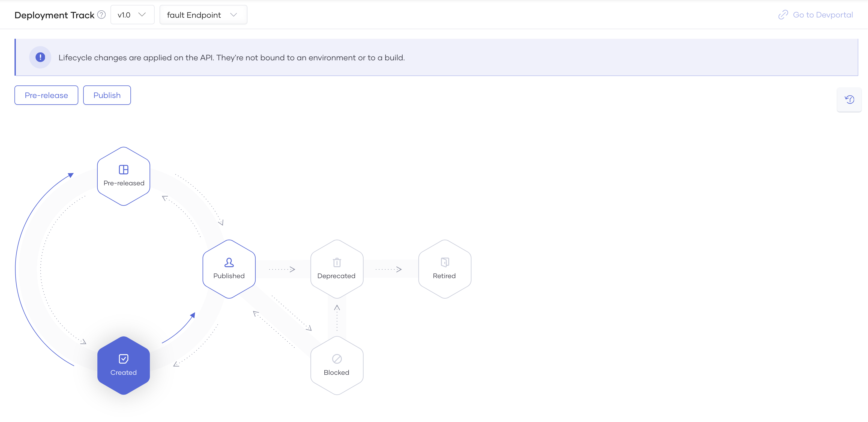The width and height of the screenshot is (868, 422).
Task: Click the grid icon in Pre-released hexagon
Action: (x=123, y=169)
